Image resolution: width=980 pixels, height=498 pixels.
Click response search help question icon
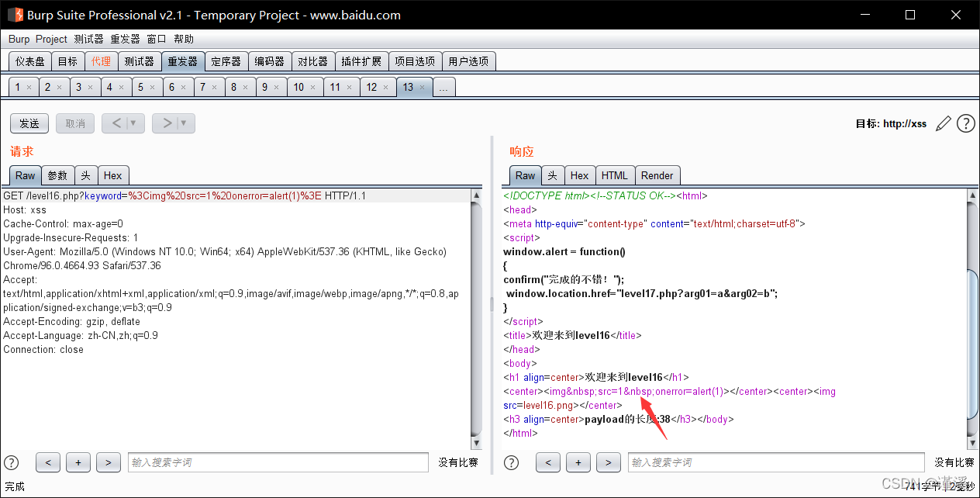[x=512, y=462]
